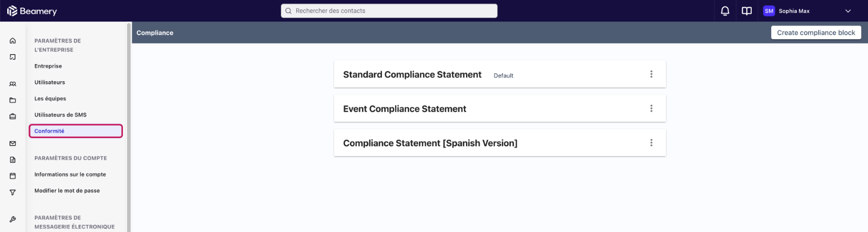Open the envelope mail icon in sidebar
The image size is (868, 232).
click(x=13, y=144)
